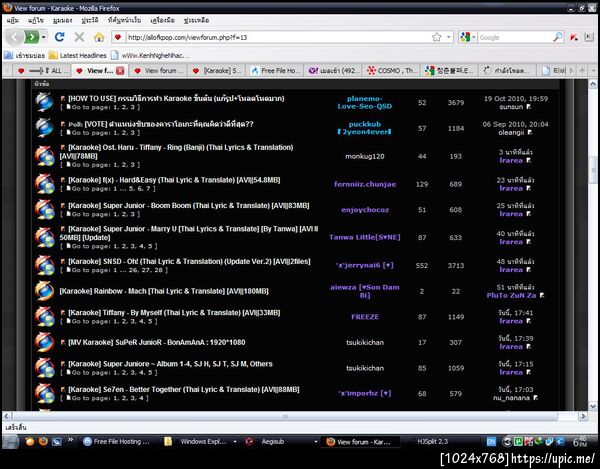The width and height of the screenshot is (600, 469).
Task: Click the announcement icon beside HOW TO USE
Action: [44, 102]
